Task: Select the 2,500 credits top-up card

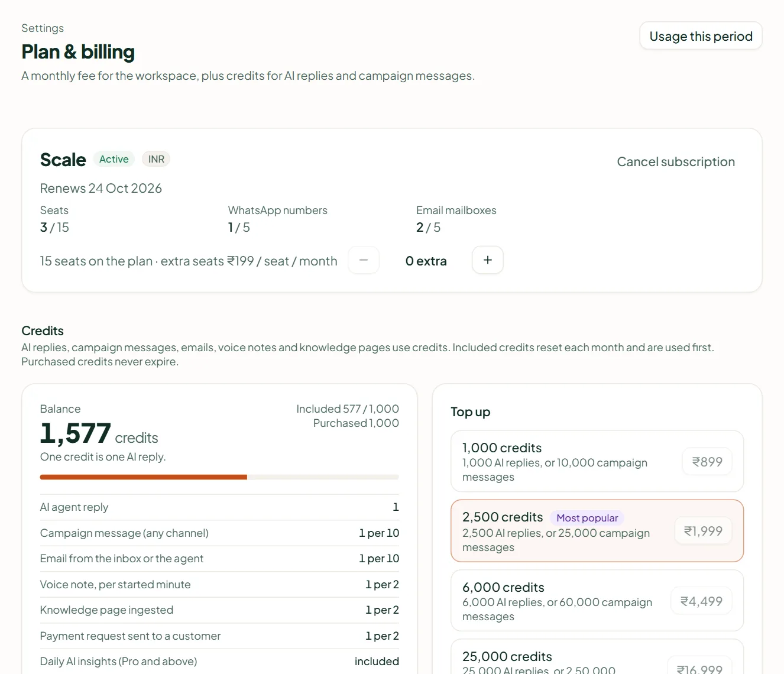Action: pyautogui.click(x=597, y=531)
